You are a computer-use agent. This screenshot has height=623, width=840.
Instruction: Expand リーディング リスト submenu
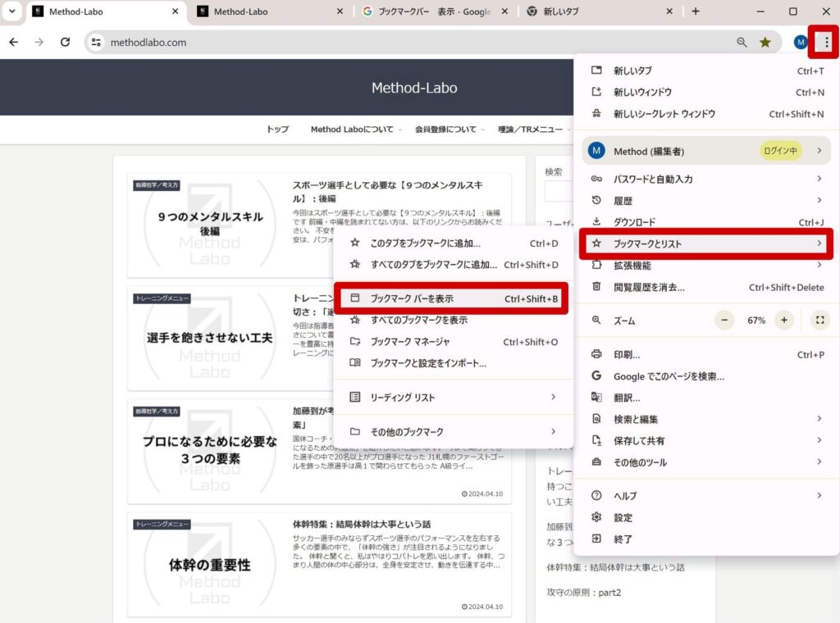pos(453,397)
